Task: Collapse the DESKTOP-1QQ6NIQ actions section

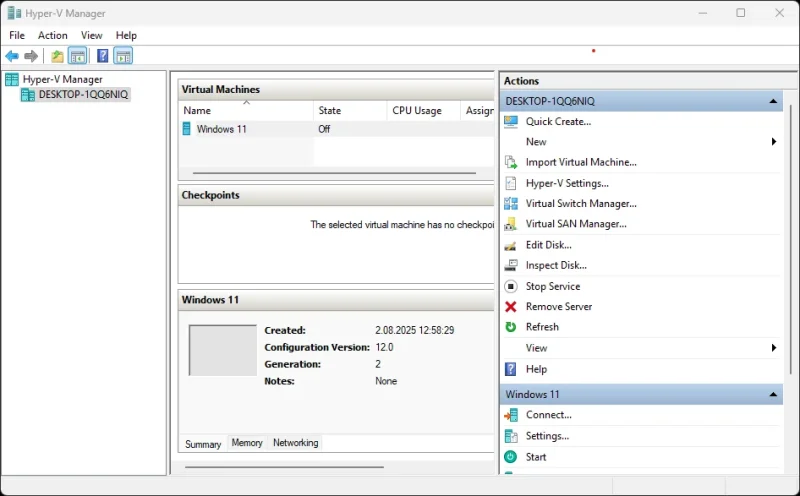Action: (773, 101)
